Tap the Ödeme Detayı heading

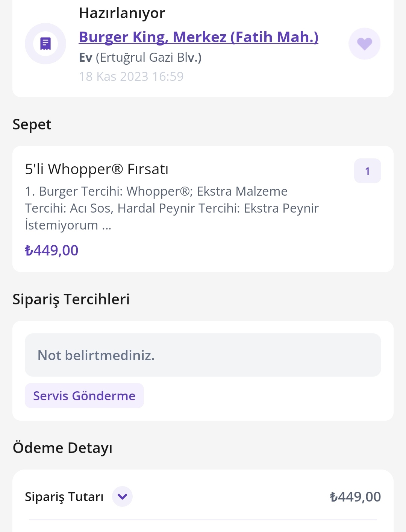coord(62,448)
